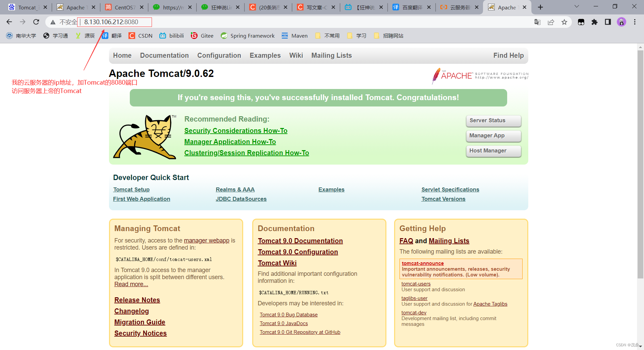Open the translate page icon in address bar

tap(537, 22)
